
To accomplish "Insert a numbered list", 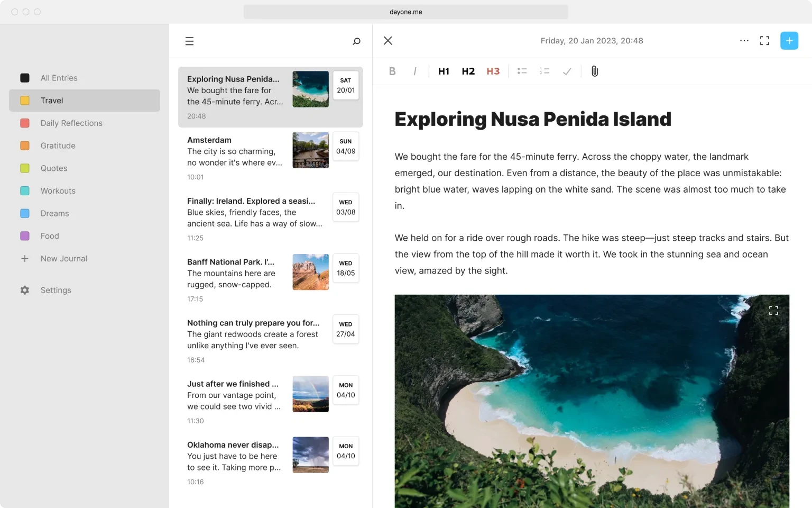I will click(x=545, y=71).
